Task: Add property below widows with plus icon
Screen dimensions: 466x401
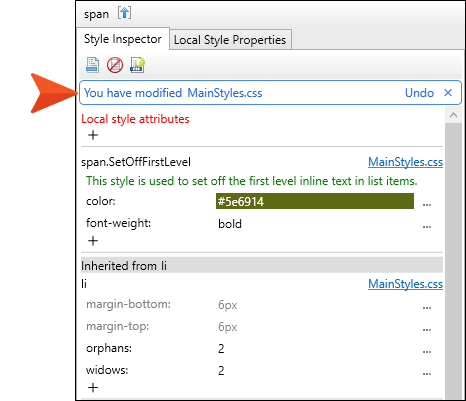Action: click(x=93, y=387)
